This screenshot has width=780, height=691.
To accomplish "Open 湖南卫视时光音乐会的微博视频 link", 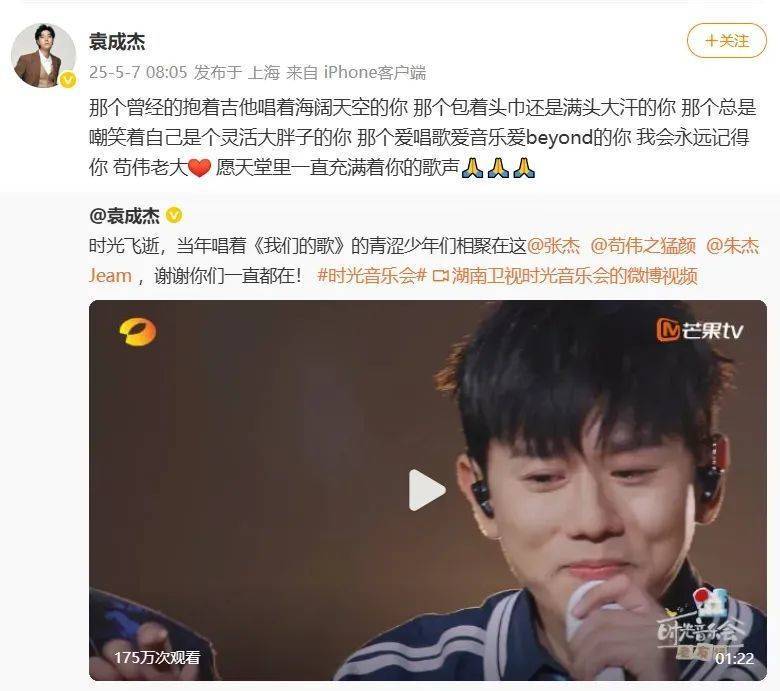I will point(575,276).
